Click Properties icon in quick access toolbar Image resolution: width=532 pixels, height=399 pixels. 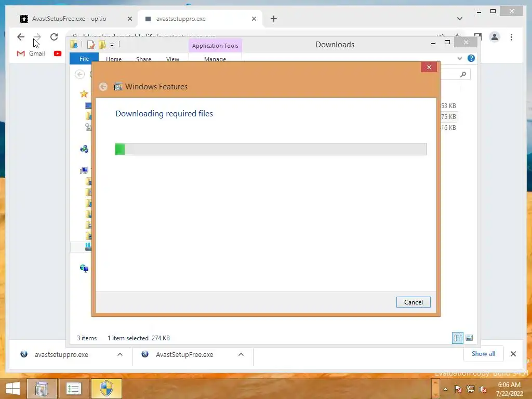[x=90, y=45]
